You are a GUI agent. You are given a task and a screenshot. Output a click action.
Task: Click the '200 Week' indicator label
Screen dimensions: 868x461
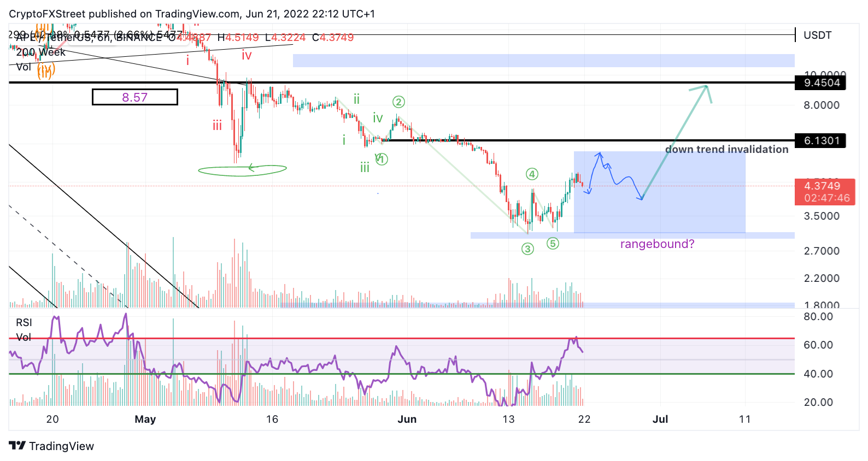pyautogui.click(x=41, y=52)
